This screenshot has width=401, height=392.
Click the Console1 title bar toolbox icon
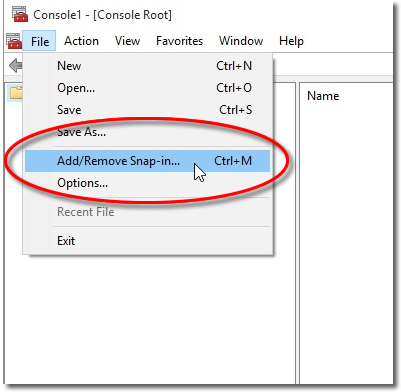coord(20,14)
